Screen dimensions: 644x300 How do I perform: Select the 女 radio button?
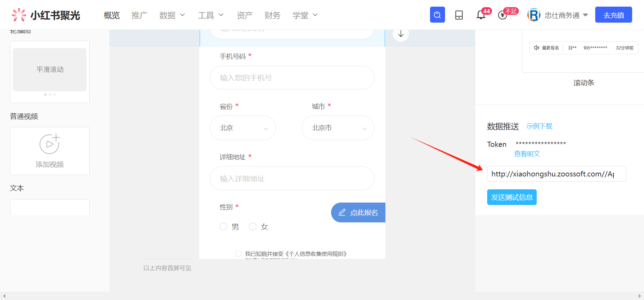[x=253, y=227]
